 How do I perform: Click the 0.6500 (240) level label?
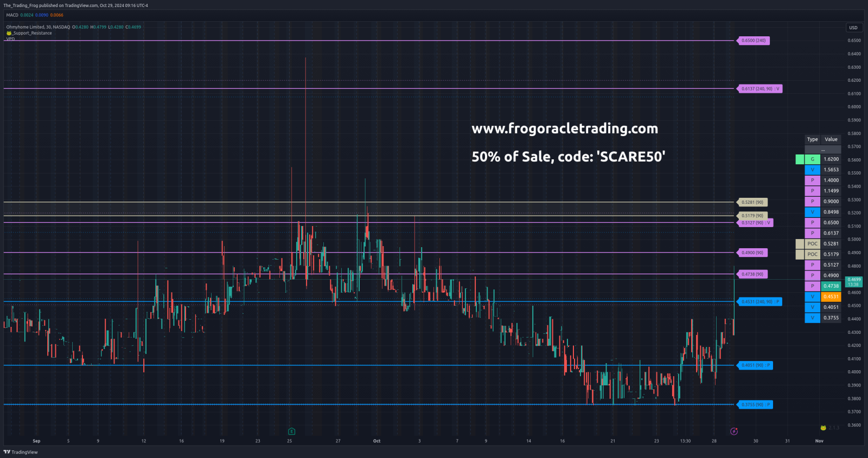click(x=754, y=41)
